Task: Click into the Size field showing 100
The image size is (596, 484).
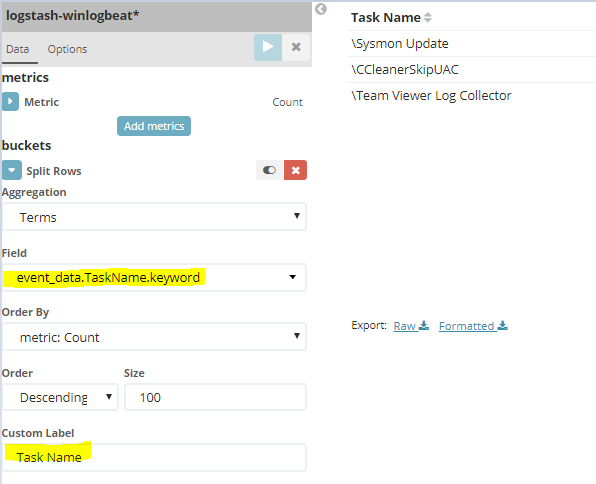Action: point(216,397)
